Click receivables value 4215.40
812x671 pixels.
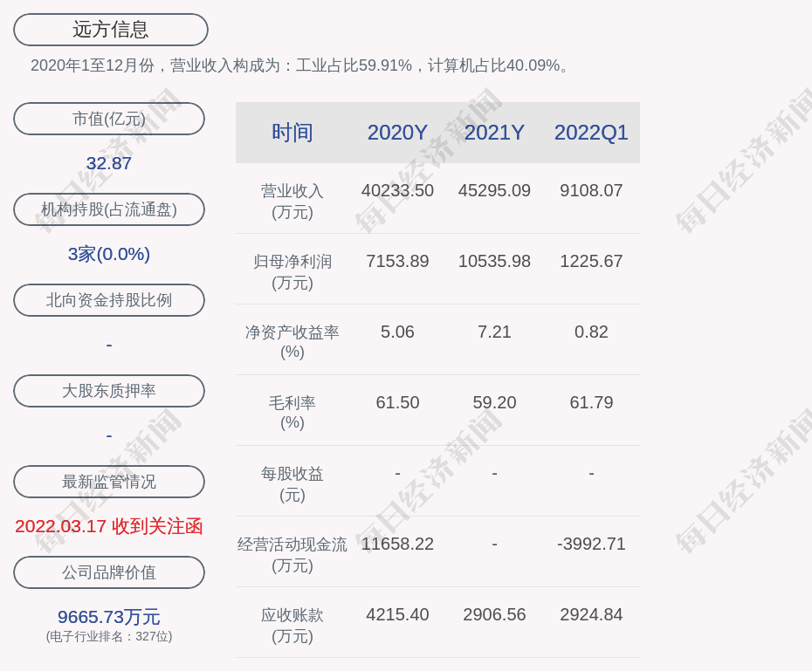pos(397,614)
